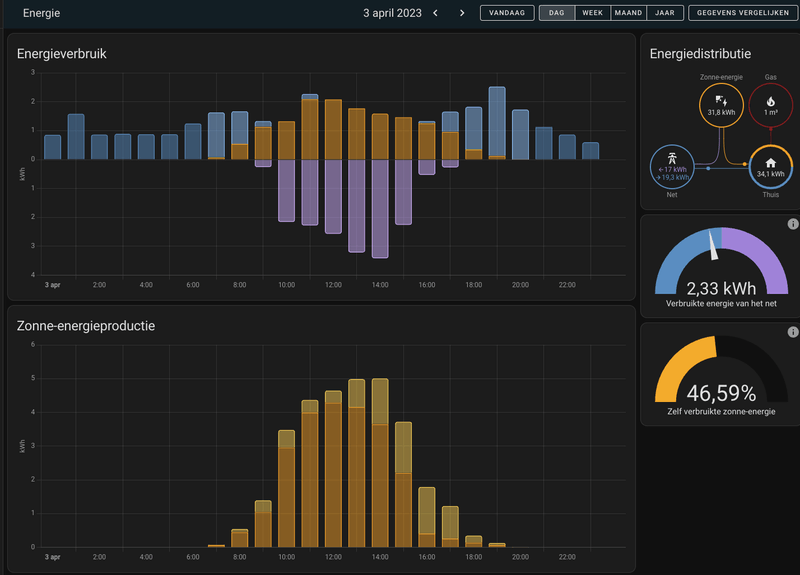Switch period to WEEK
The width and height of the screenshot is (800, 575).
pos(592,13)
